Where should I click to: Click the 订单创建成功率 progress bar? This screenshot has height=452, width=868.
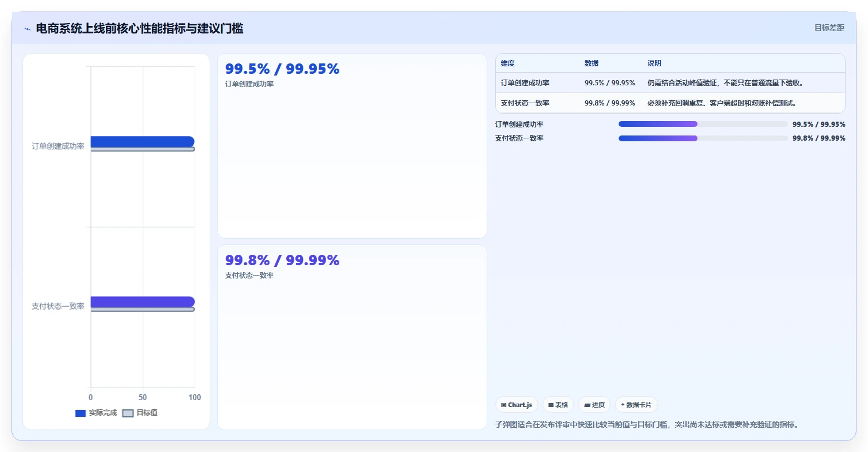(703, 124)
